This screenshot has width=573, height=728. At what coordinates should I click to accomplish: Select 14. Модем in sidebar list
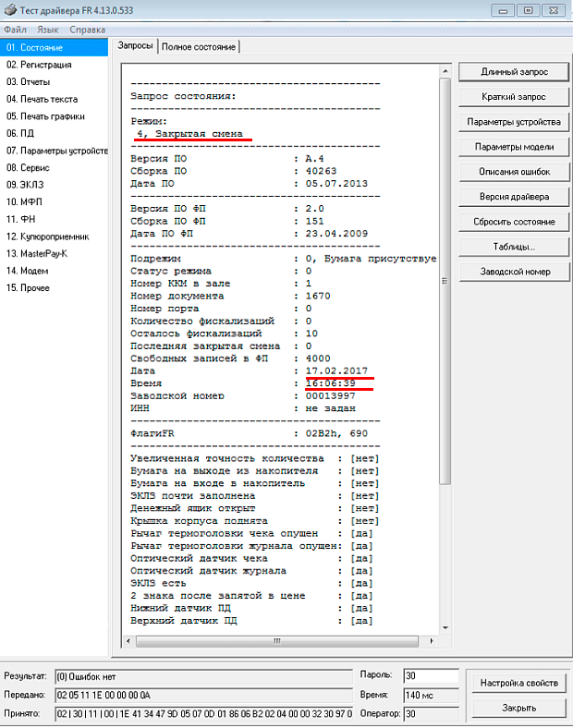click(28, 271)
